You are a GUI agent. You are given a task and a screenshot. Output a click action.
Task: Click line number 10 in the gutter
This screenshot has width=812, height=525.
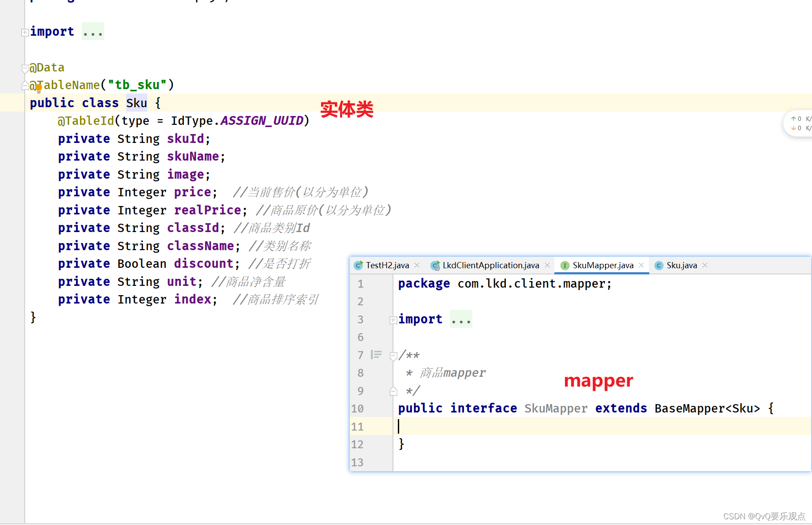click(x=358, y=409)
